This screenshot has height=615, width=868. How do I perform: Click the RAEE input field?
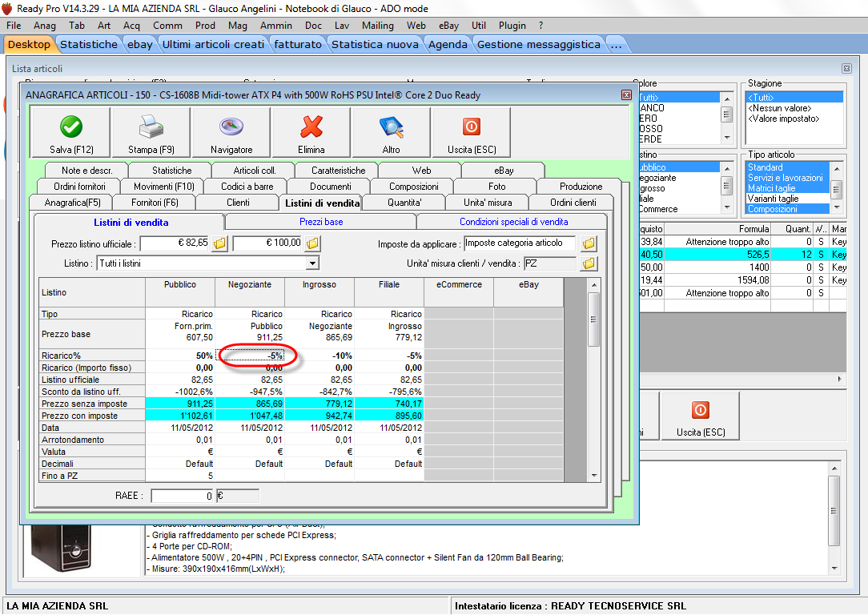point(182,496)
